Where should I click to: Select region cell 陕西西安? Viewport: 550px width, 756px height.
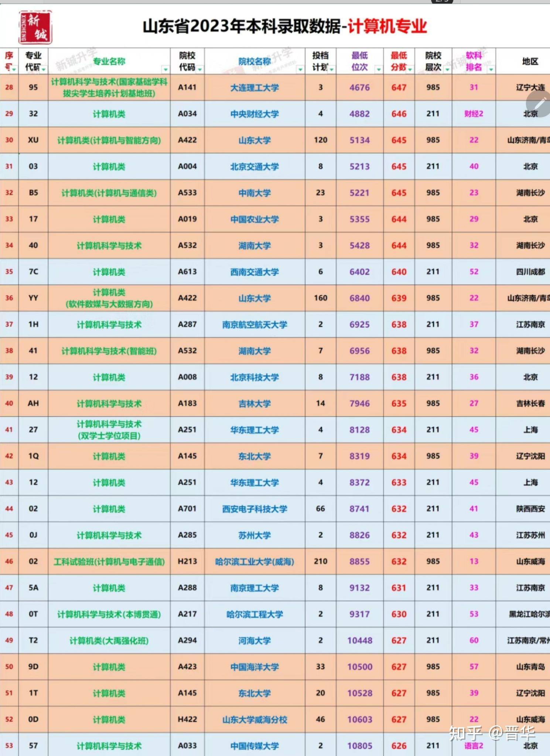(x=530, y=509)
